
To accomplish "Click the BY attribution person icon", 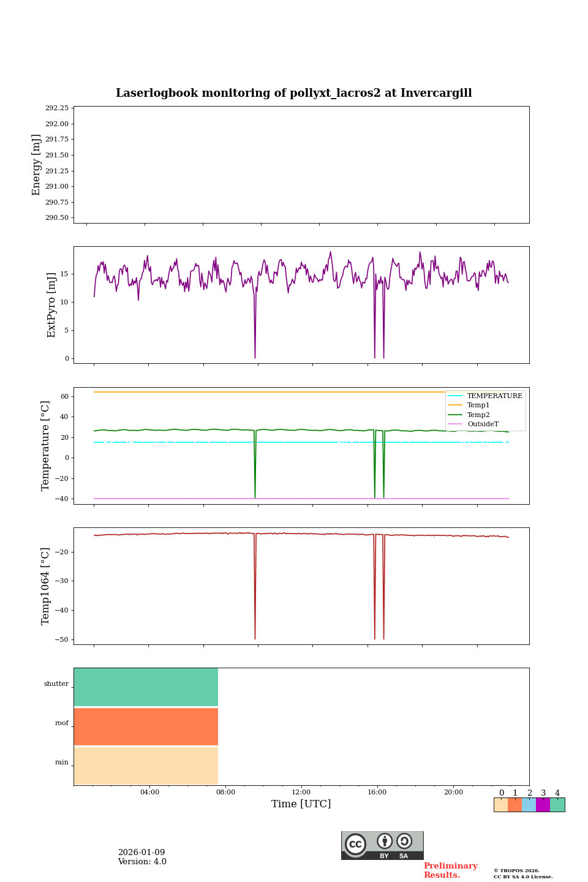I will coord(385,842).
